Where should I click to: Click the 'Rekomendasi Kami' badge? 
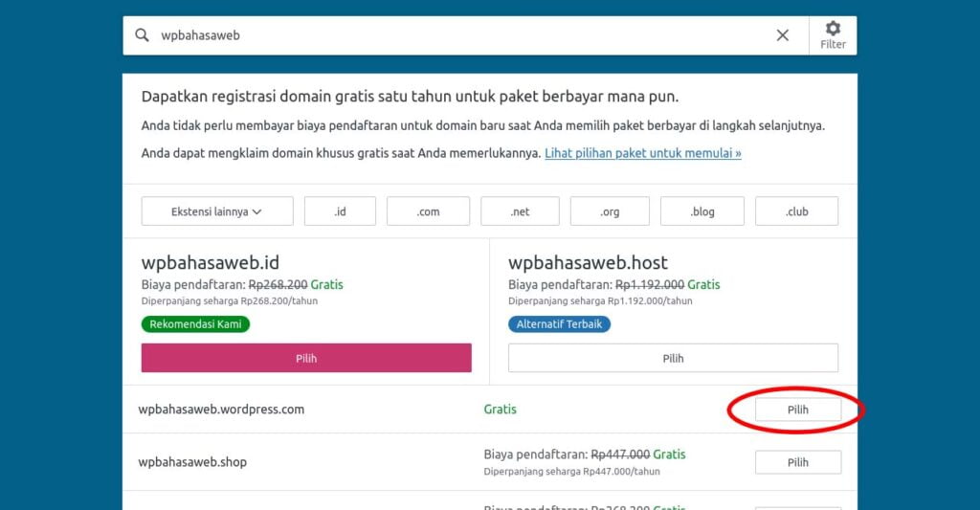[195, 323]
